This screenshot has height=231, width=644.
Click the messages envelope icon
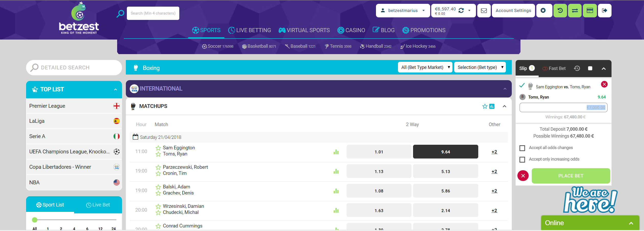pyautogui.click(x=484, y=11)
